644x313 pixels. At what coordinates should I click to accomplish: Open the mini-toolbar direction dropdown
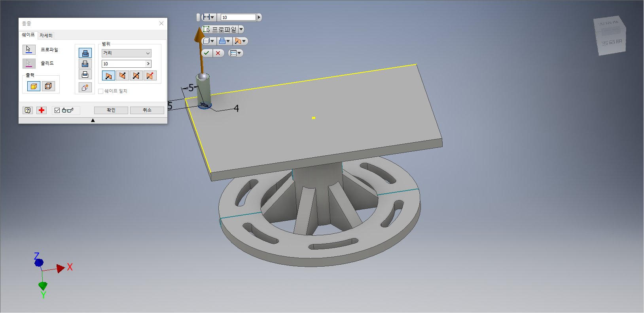pyautogui.click(x=240, y=41)
